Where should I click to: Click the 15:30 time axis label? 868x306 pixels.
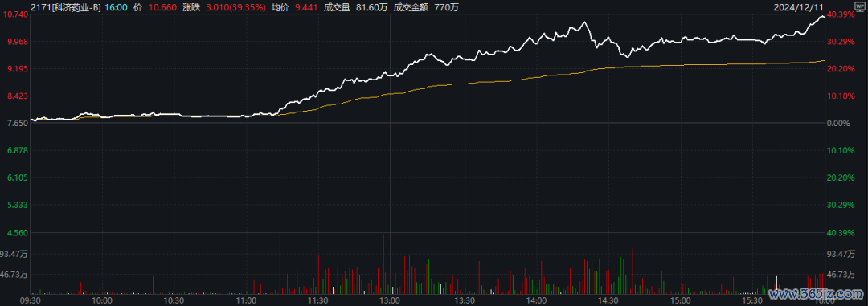point(752,300)
